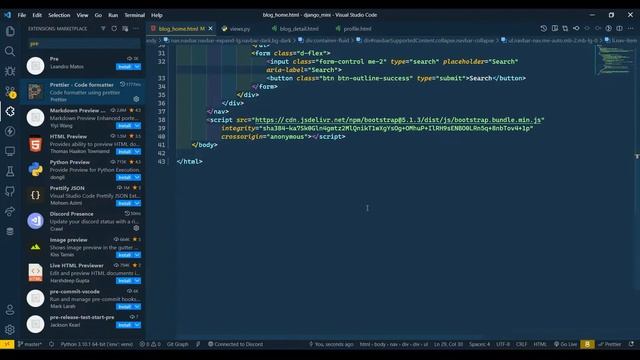Image resolution: width=640 pixels, height=360 pixels.
Task: Manage Discord Presence extension gear icon
Action: tap(136, 228)
